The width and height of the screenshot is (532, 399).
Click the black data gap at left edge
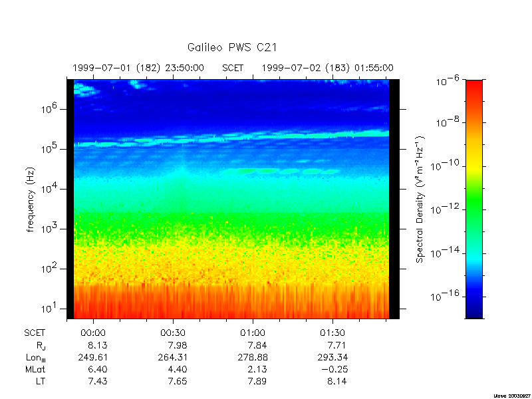(70, 199)
